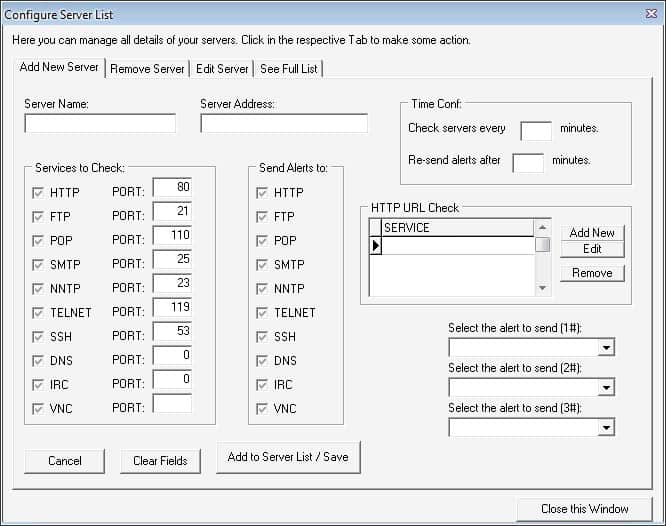Click Add to Server List / Save button
This screenshot has width=666, height=526.
(288, 457)
